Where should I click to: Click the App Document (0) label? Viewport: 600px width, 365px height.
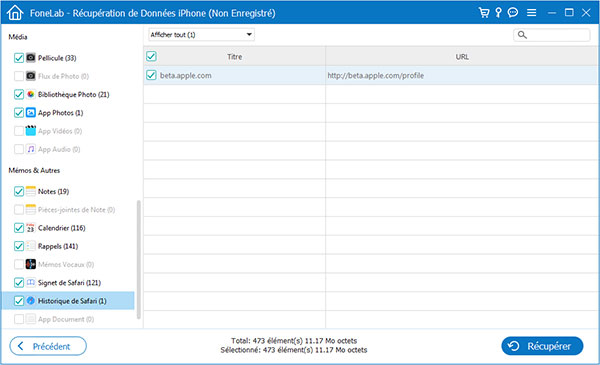(66, 319)
